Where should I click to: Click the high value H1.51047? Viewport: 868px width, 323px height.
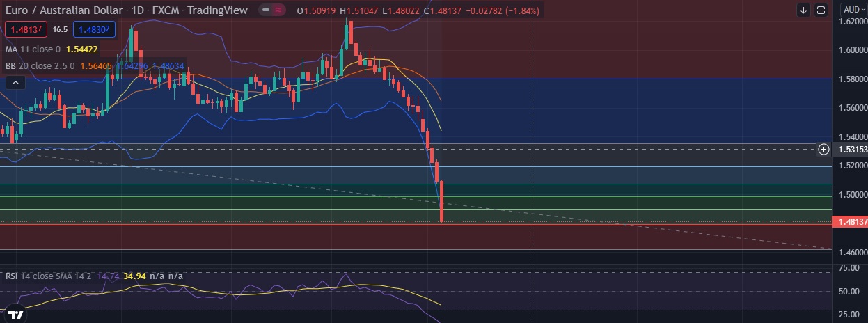359,11
